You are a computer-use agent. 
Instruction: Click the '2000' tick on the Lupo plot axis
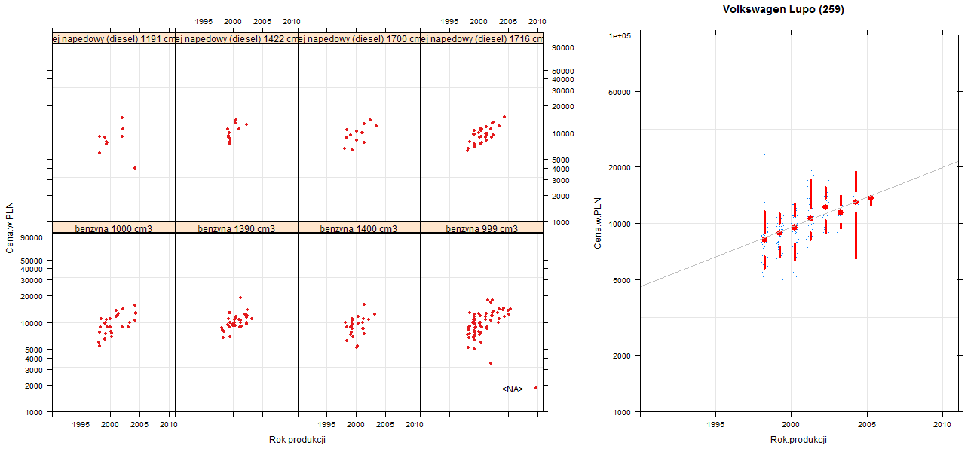(x=623, y=355)
